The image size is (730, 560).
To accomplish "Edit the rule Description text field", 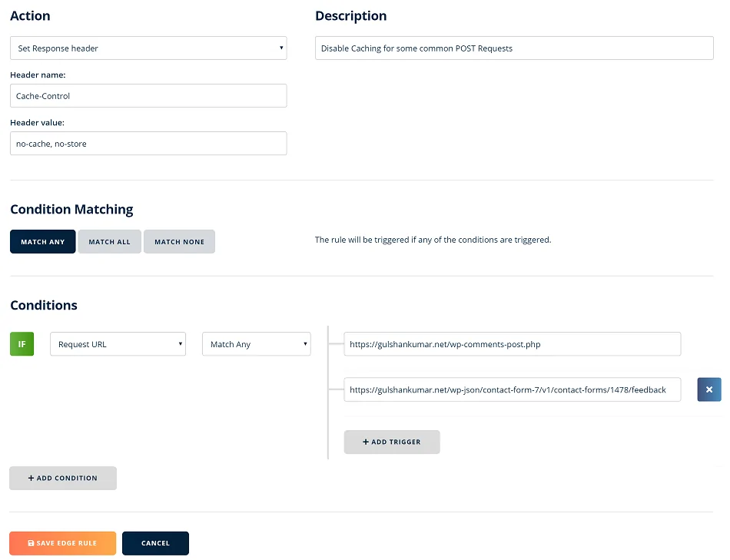I will (x=513, y=48).
